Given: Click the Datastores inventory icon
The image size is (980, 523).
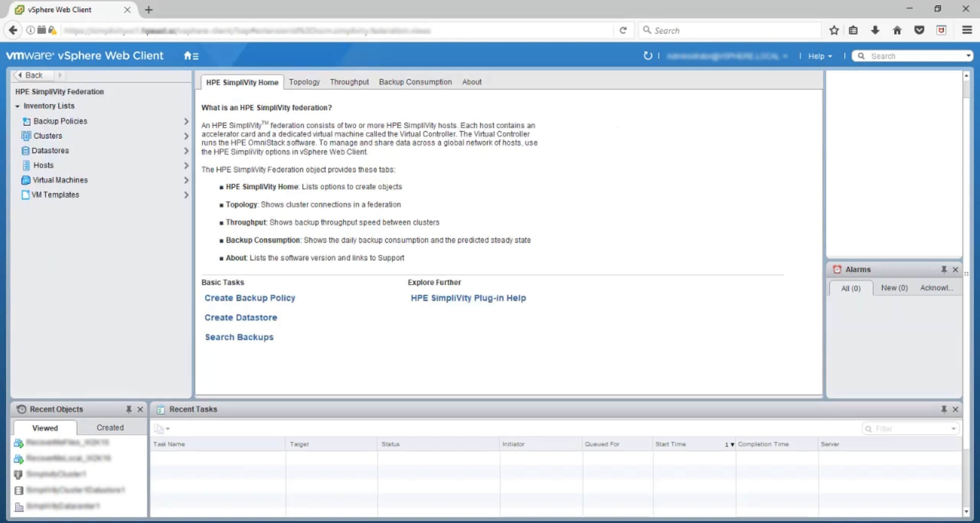Looking at the screenshot, I should pyautogui.click(x=26, y=151).
